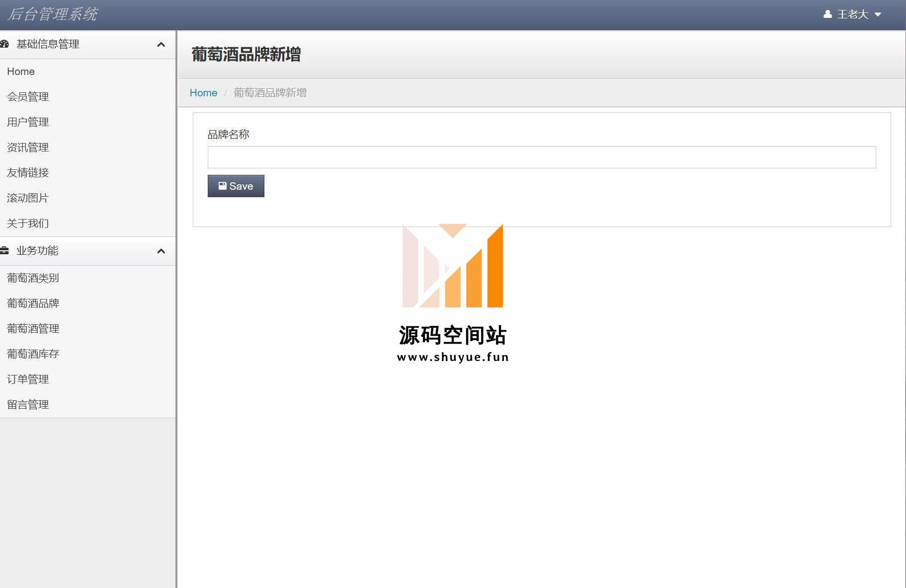Open 用户管理 in the sidebar

click(28, 122)
